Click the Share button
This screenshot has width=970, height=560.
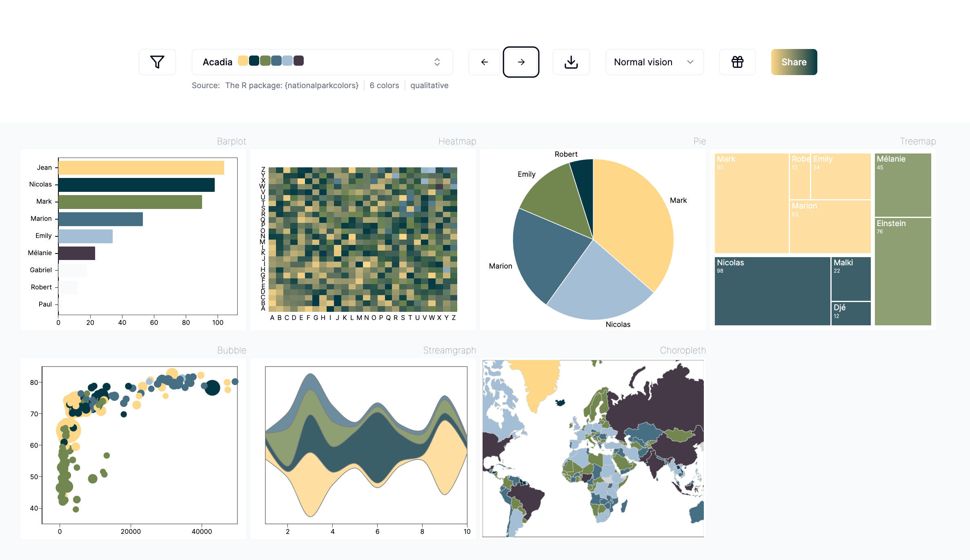794,62
